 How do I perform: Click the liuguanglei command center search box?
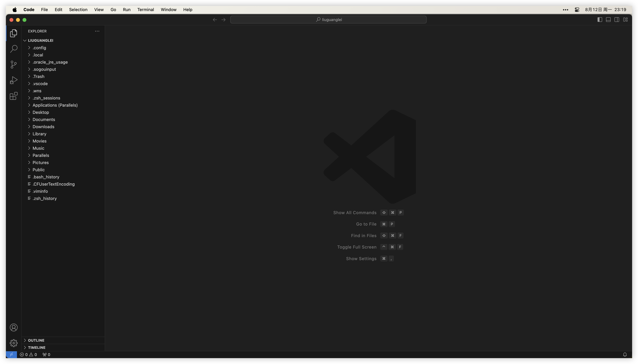click(328, 20)
